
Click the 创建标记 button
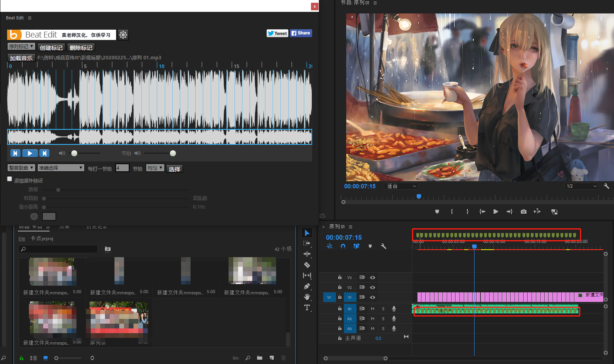point(51,47)
